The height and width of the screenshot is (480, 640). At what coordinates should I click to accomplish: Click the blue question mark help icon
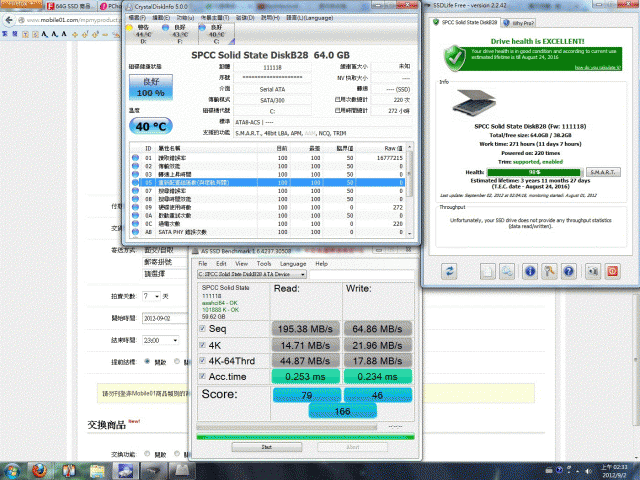[569, 271]
